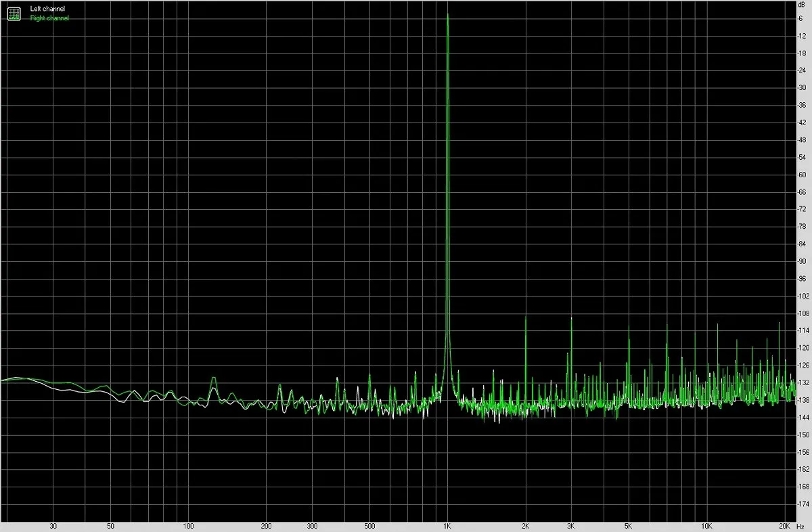The height and width of the screenshot is (532, 812).
Task: Click the '30' frequency axis label
Action: (53, 525)
